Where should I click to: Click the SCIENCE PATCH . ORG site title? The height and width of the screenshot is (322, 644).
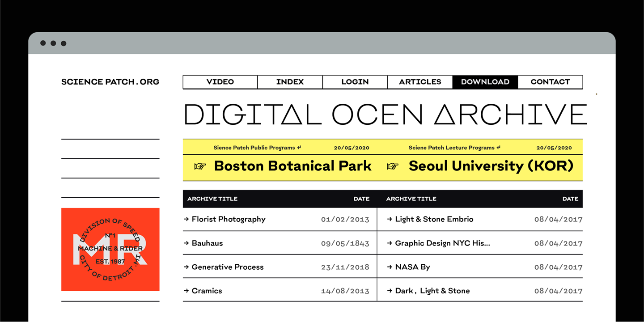(x=110, y=82)
